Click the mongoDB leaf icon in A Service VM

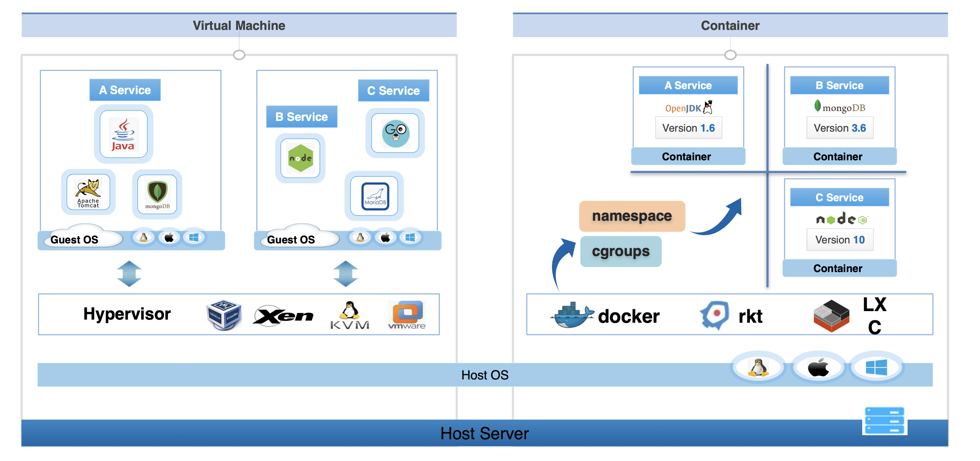pos(157,194)
